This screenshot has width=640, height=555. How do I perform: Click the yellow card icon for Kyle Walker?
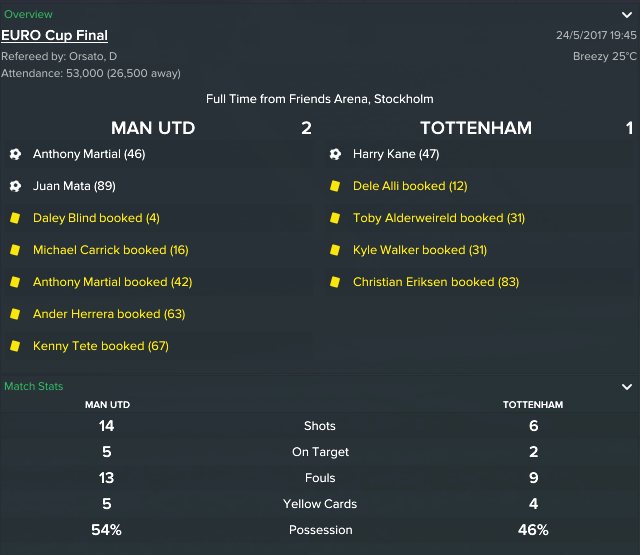[335, 250]
